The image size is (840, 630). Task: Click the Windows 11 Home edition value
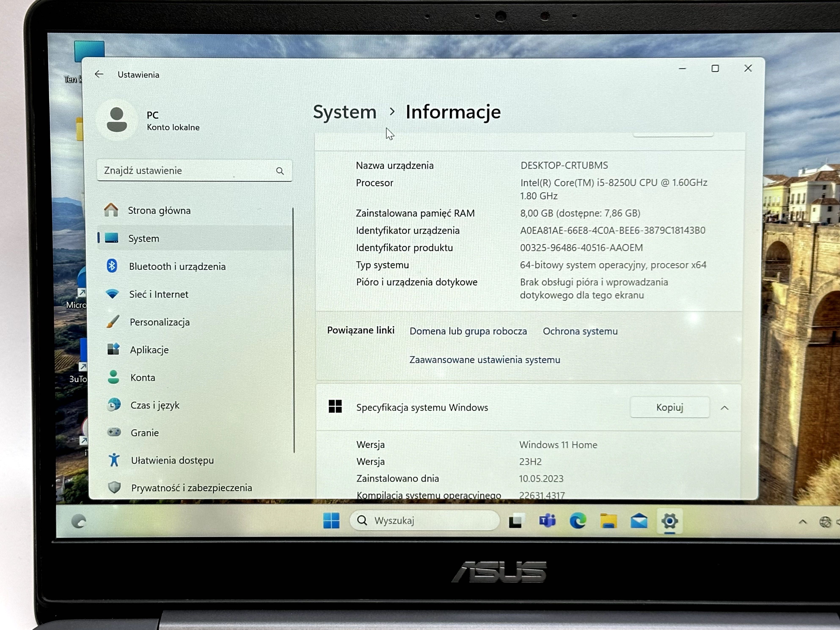558,445
